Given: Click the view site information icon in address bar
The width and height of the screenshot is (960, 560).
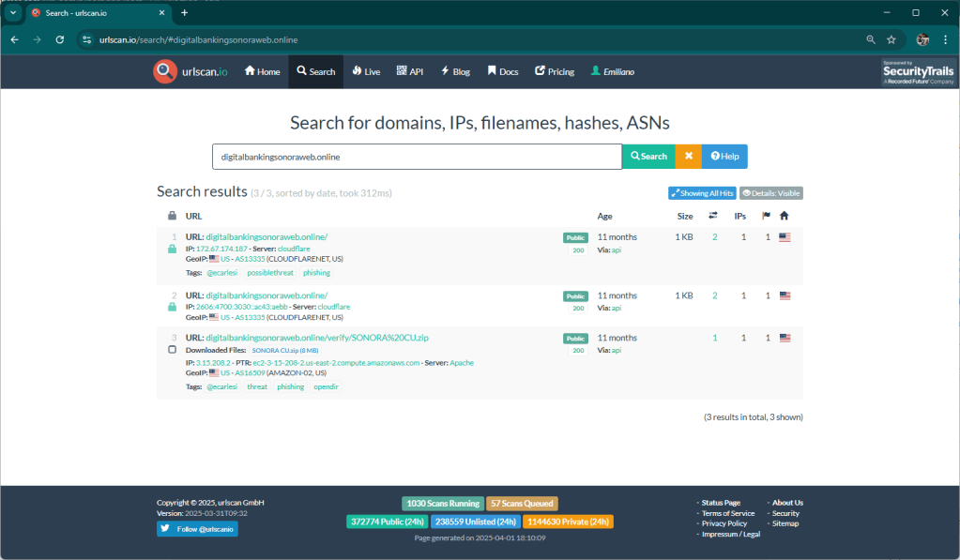Looking at the screenshot, I should coord(86,40).
